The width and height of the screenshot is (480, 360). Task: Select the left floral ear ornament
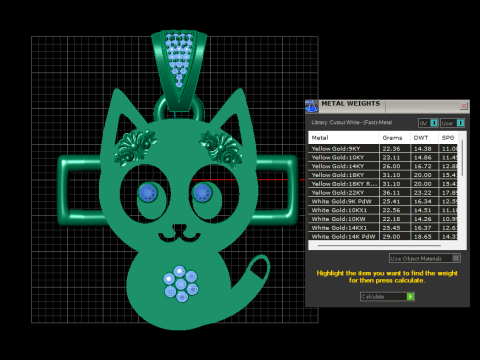(x=134, y=147)
